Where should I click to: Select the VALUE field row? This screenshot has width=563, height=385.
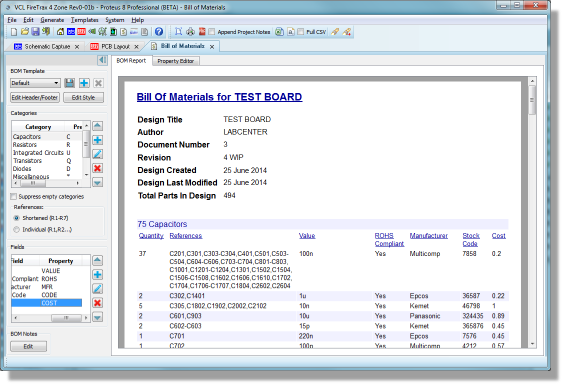pyautogui.click(x=47, y=271)
